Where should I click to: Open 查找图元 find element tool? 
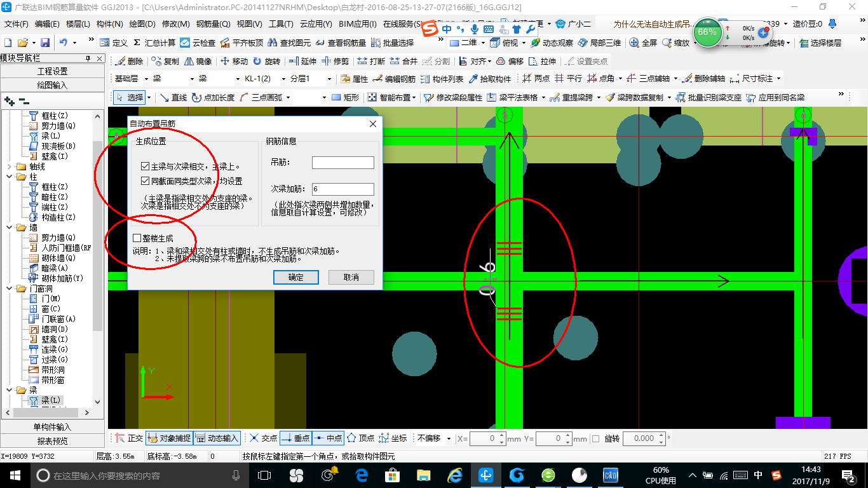point(289,43)
